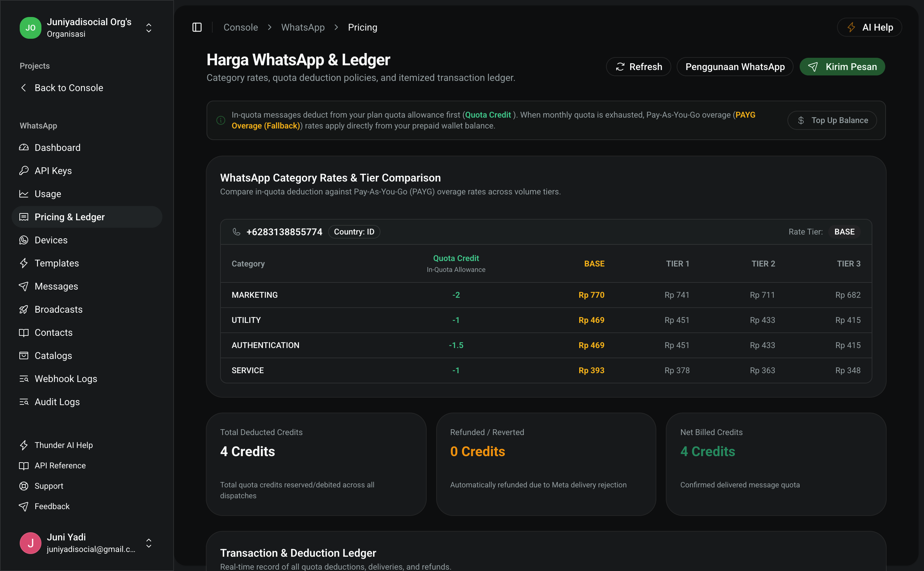924x571 pixels.
Task: Open Audit Logs in the sidebar
Action: click(87, 402)
